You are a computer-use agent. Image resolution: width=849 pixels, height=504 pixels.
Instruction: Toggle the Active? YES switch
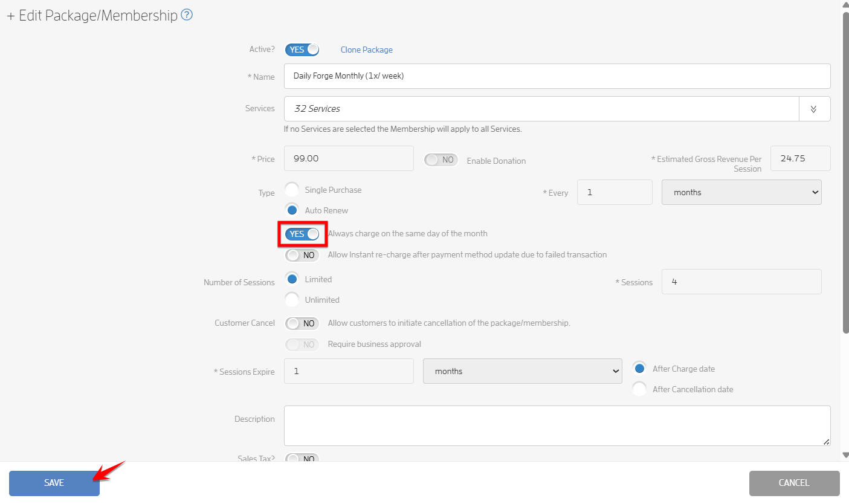coord(302,50)
